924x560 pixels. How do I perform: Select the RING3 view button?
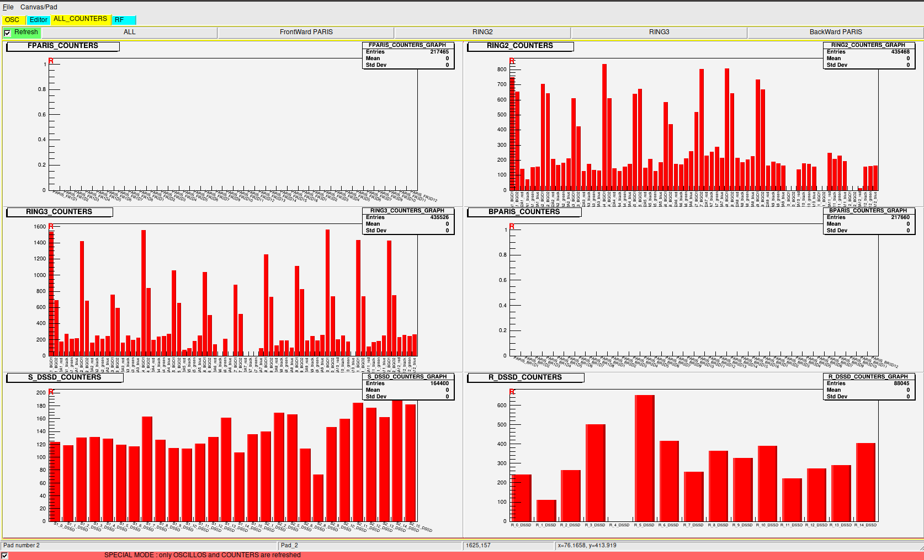[x=659, y=32]
